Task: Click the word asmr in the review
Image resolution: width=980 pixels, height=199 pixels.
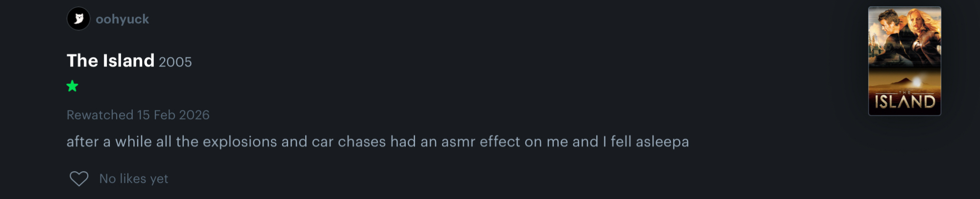Action: tap(458, 142)
